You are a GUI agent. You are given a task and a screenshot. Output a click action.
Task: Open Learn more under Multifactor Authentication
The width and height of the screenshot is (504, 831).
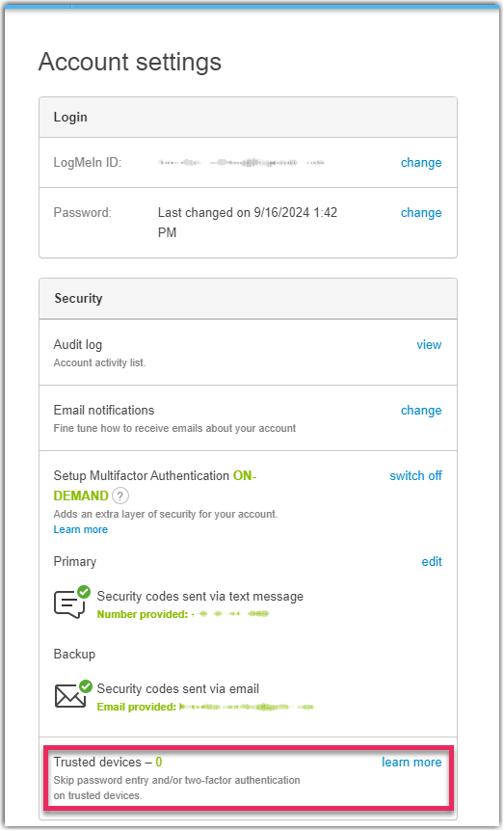(x=81, y=529)
